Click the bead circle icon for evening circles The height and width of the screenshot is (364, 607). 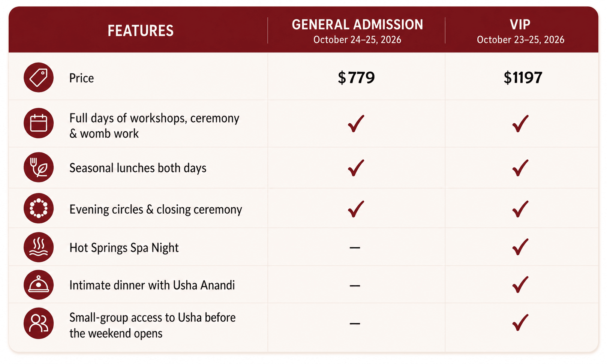coord(39,208)
